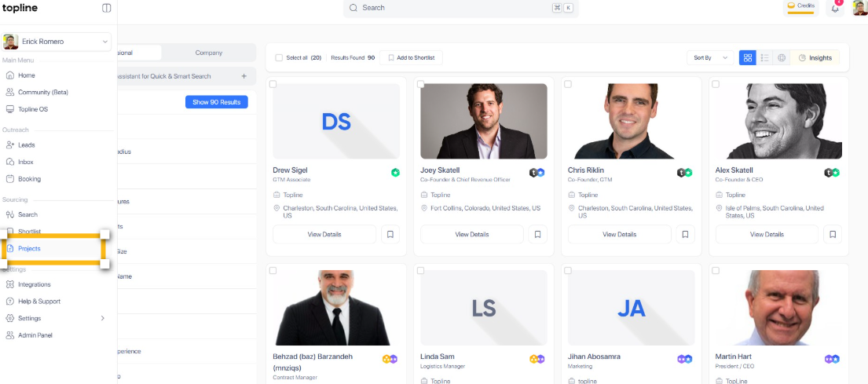
Task: Switch to globe map view
Action: [x=781, y=57]
